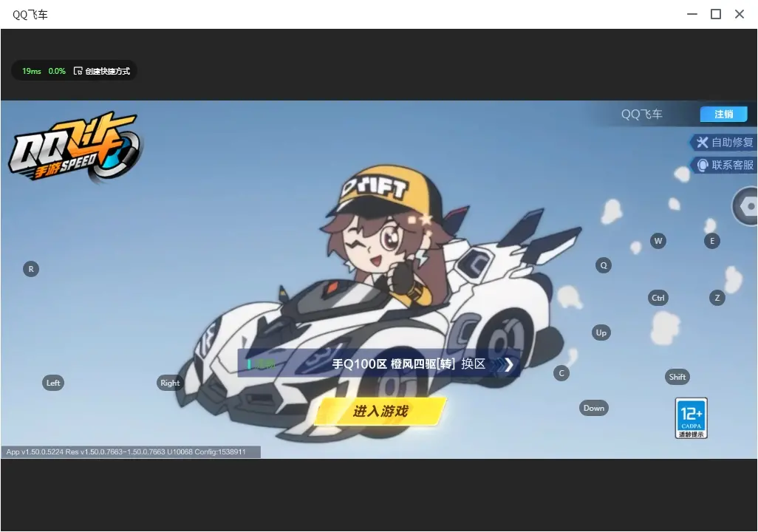Screen dimensions: 758x532
Task: Tap the Shift key overlay button
Action: click(x=677, y=378)
